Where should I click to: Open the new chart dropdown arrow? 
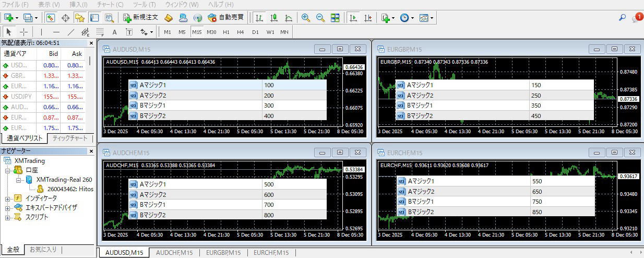[x=17, y=18]
